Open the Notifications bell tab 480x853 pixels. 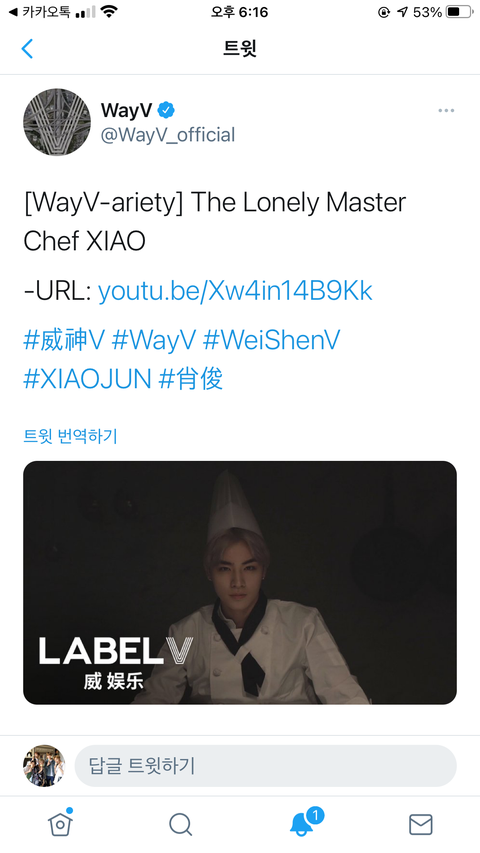pos(303,823)
